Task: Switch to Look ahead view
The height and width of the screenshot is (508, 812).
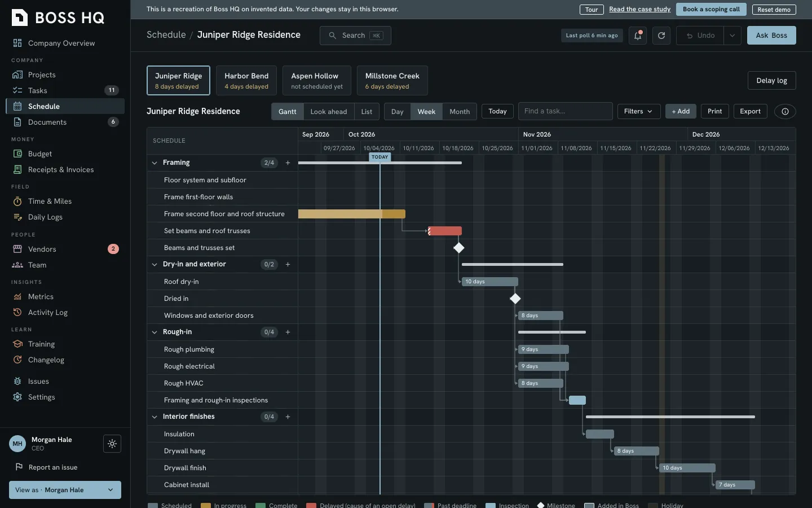Action: [x=329, y=112]
